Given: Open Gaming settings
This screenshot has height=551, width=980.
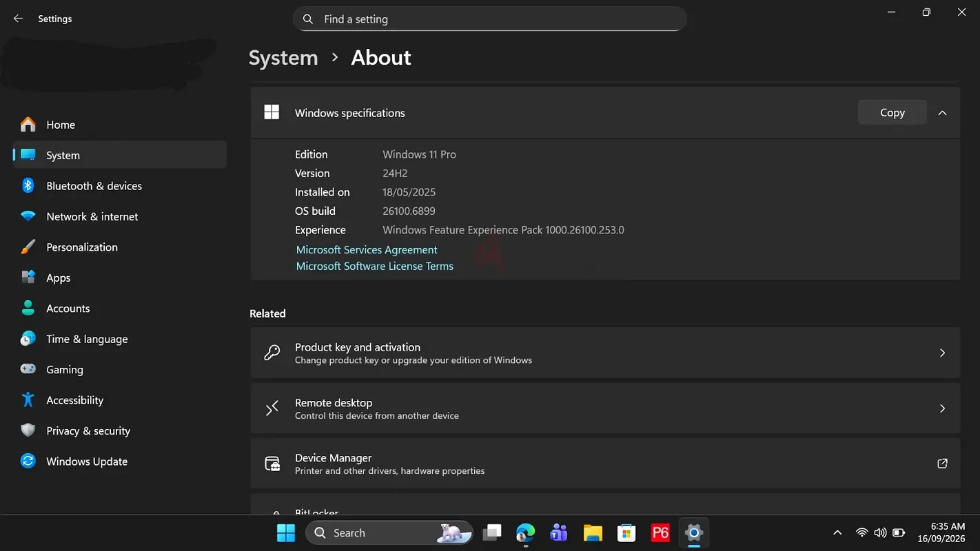Looking at the screenshot, I should (120, 370).
